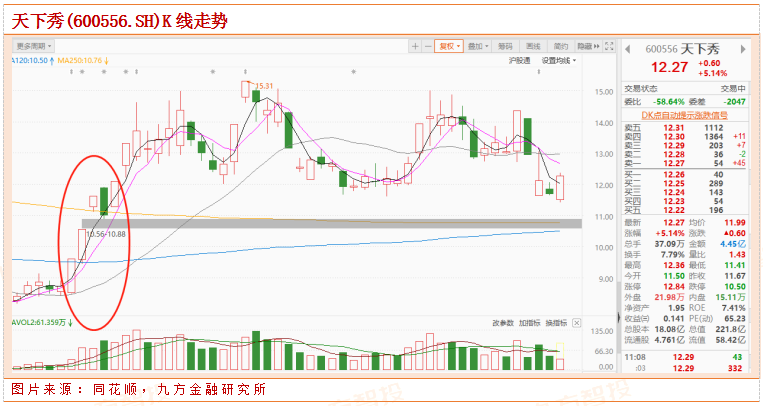Click the ROE 7.41% value

click(734, 308)
